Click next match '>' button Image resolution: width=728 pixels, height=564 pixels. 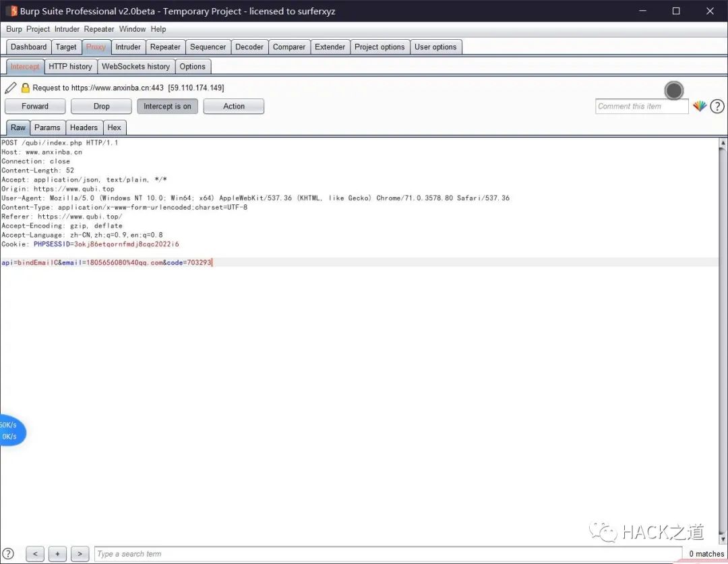point(80,554)
